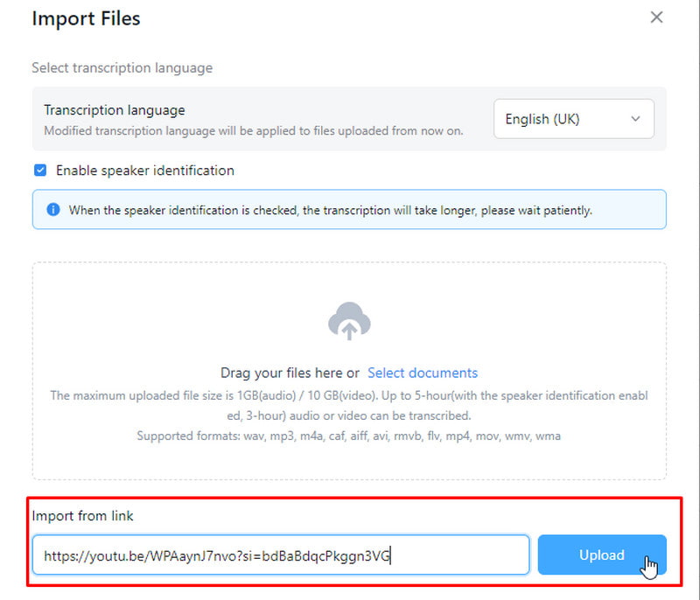Click the blue info icon in notice
700x600 pixels.
53,209
